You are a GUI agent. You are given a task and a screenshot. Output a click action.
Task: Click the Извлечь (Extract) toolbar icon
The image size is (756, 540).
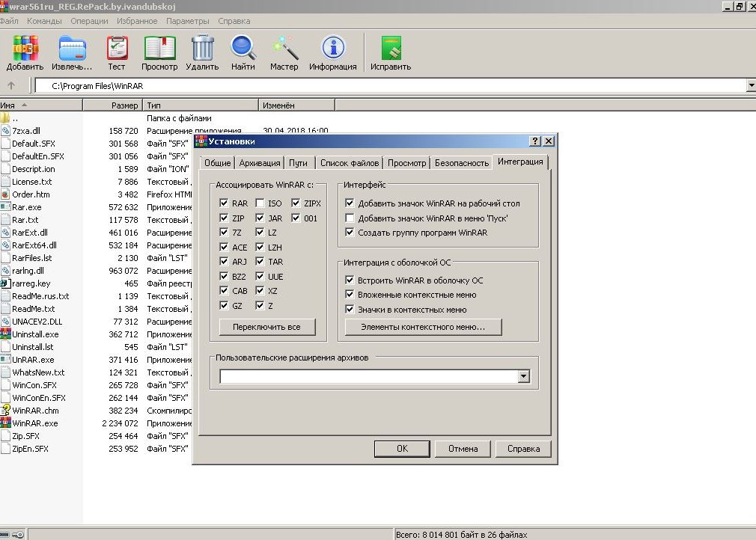point(73,48)
